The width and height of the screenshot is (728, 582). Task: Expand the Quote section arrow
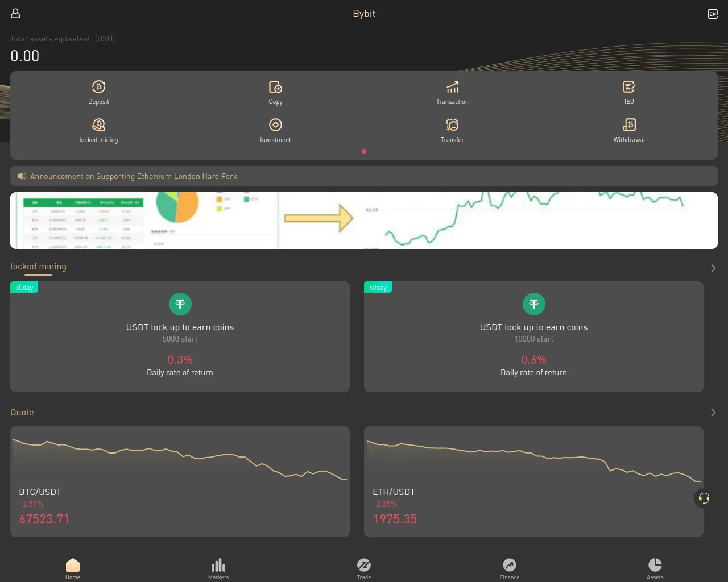(x=713, y=413)
